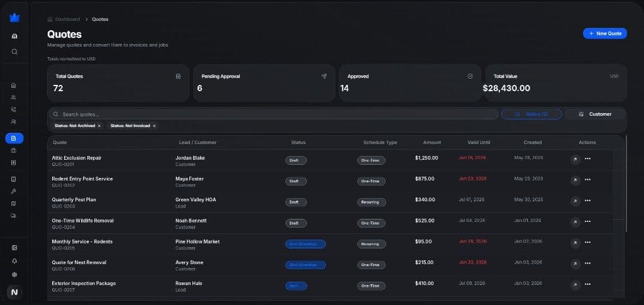Click the blue crown logo in the sidebar
Viewport: 644px width, 305px height.
(14, 18)
